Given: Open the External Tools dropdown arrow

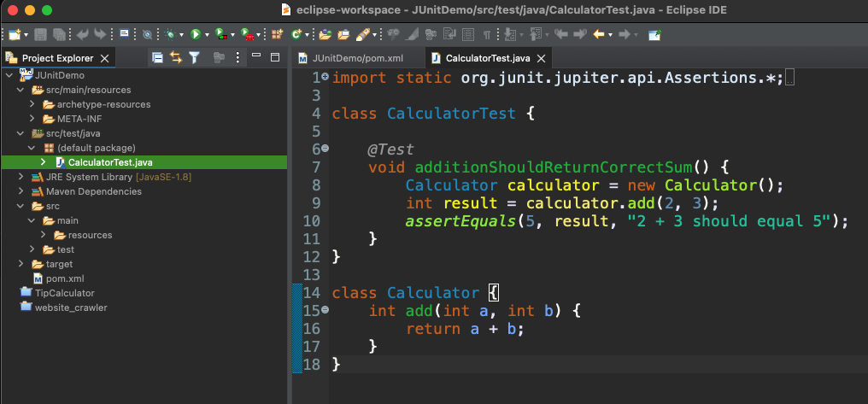Looking at the screenshot, I should point(259,35).
